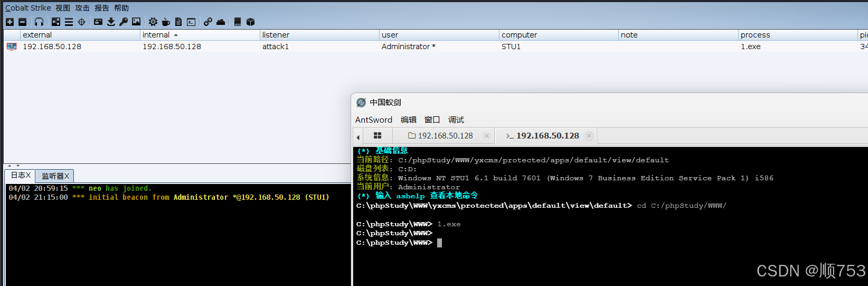
Task: Click the plus icon to connect to team server
Action: (x=10, y=22)
